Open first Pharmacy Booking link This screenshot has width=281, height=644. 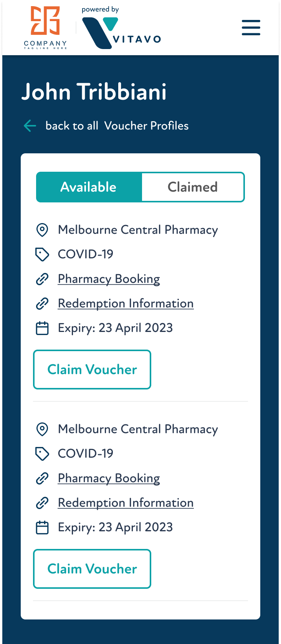pos(109,279)
